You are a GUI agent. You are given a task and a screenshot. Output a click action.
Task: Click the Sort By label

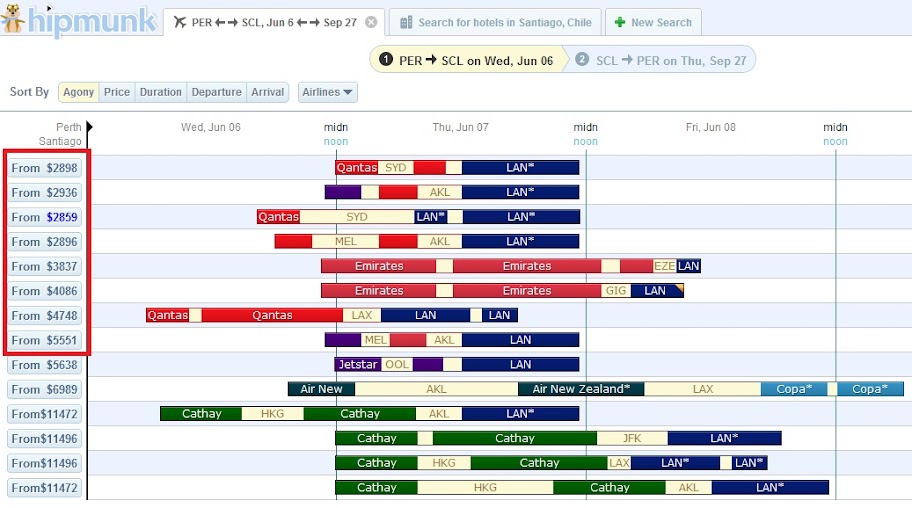(x=29, y=92)
